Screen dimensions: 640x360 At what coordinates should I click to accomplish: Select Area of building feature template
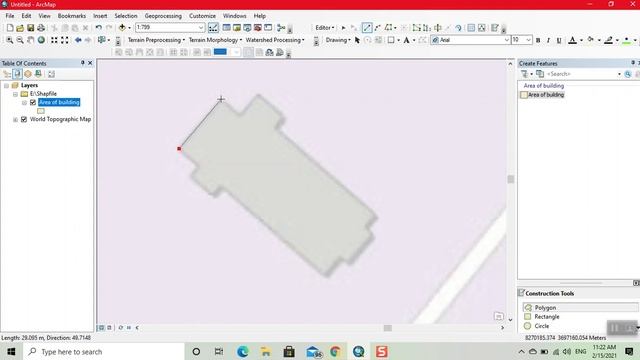(x=542, y=95)
